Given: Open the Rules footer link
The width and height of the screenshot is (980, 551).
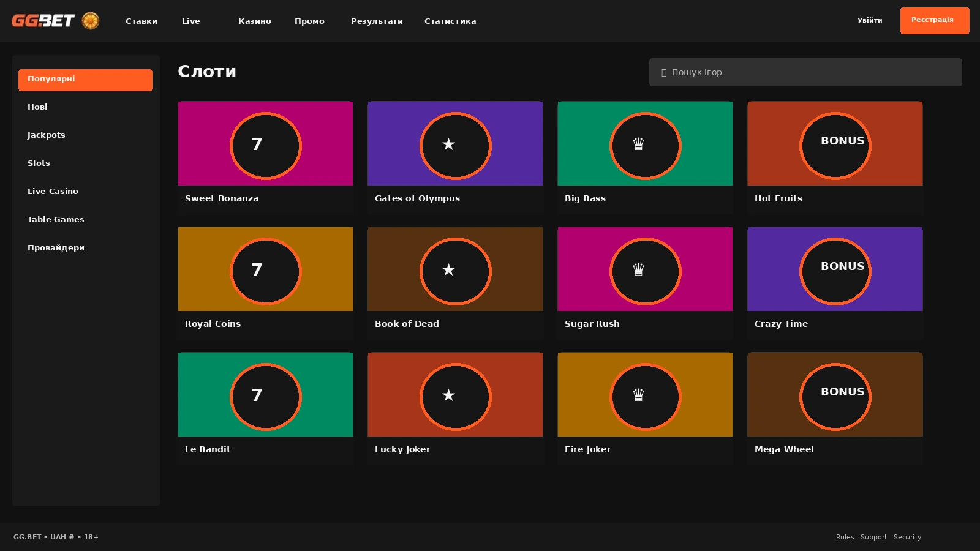Looking at the screenshot, I should [x=845, y=537].
